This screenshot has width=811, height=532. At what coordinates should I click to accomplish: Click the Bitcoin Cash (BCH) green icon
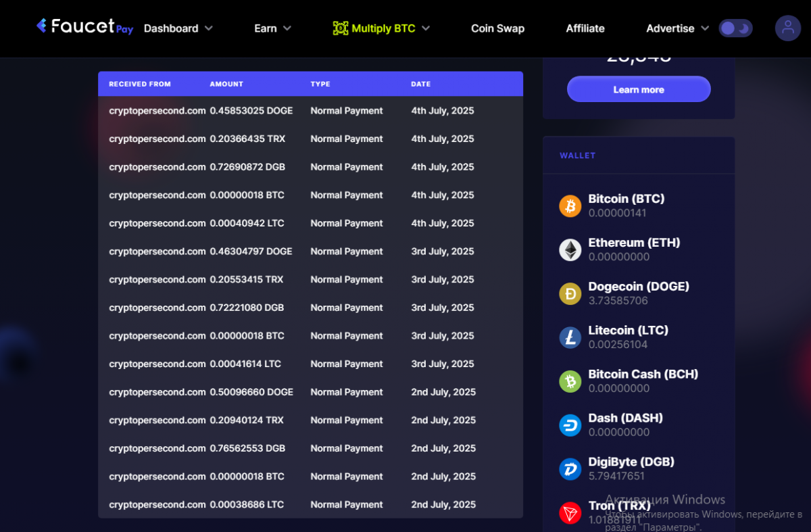click(570, 381)
